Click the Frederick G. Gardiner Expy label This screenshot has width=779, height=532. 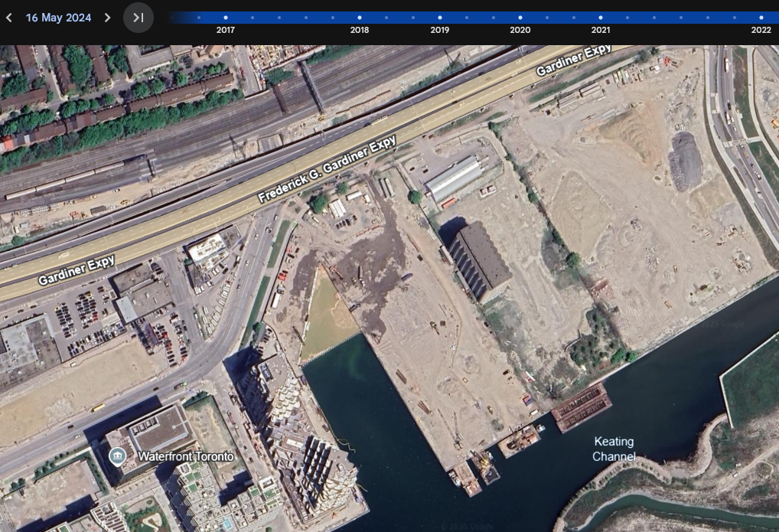328,171
